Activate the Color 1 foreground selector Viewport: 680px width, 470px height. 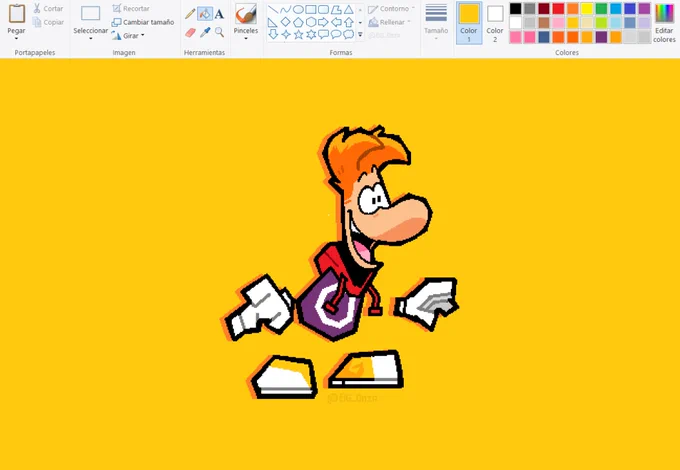click(x=469, y=23)
